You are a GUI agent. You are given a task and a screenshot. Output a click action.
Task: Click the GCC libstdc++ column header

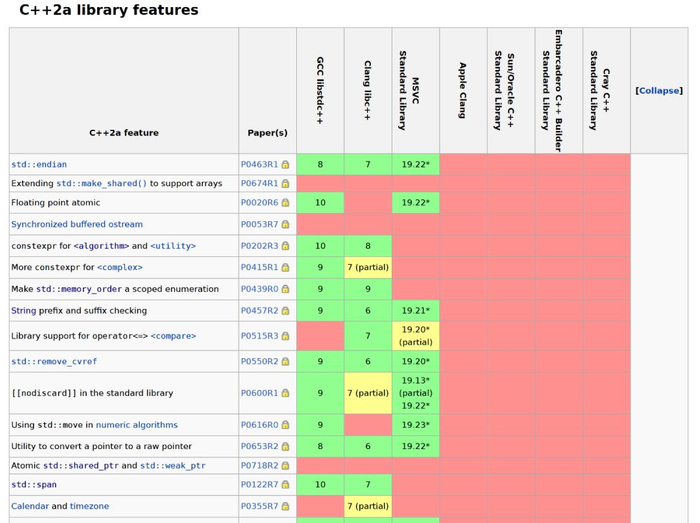click(x=320, y=90)
